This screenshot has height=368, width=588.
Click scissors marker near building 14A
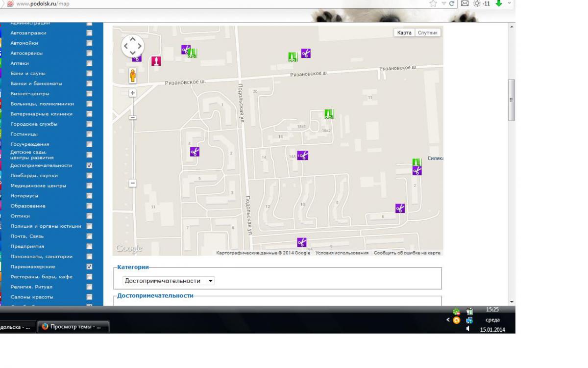(303, 156)
